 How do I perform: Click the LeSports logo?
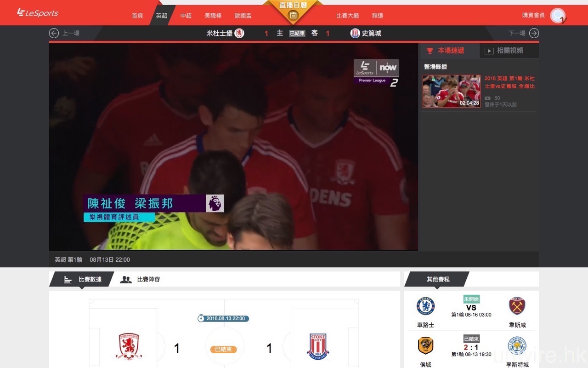[37, 13]
